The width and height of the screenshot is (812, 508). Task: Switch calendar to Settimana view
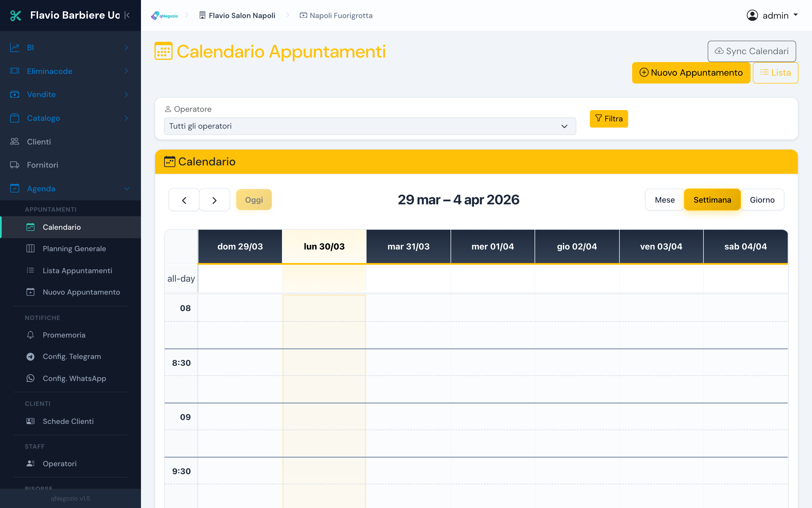(x=712, y=200)
